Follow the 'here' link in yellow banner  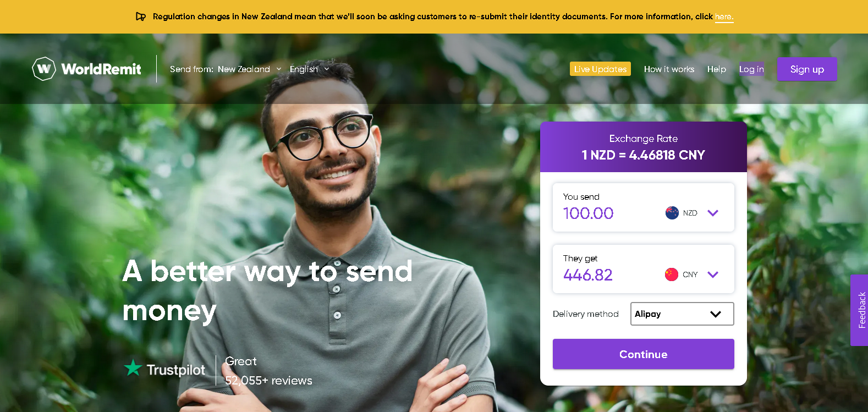(724, 17)
